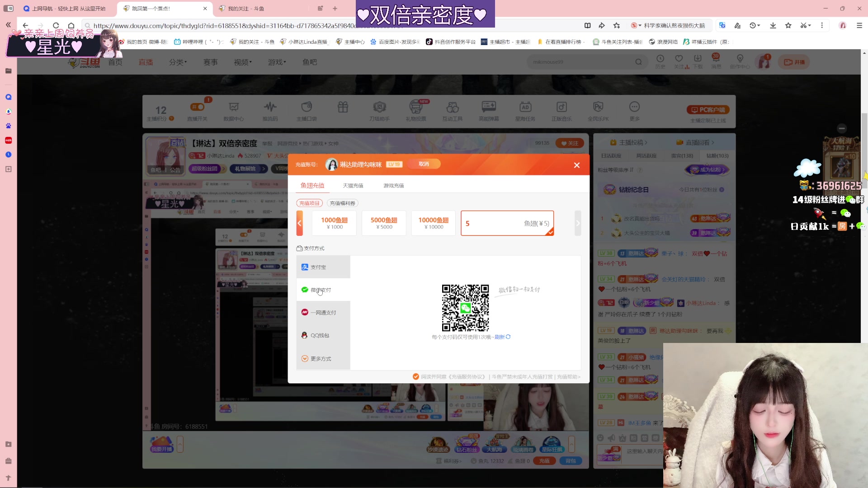
Task: Choose the 1000鱼翅 package
Action: pos(335,223)
